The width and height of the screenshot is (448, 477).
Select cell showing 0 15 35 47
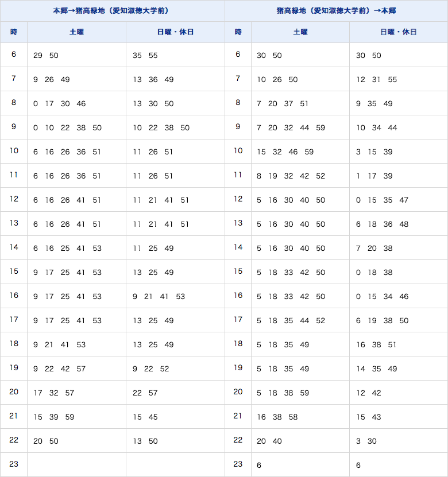399,200
